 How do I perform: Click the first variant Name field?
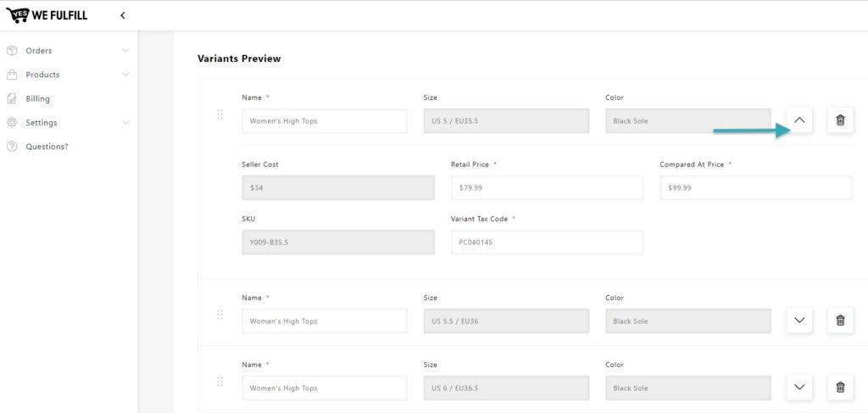pos(325,120)
